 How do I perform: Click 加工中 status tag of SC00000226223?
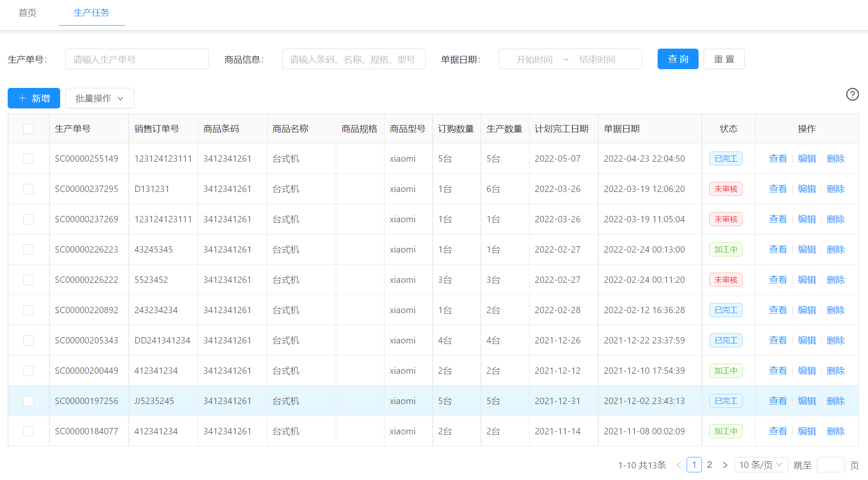[x=725, y=250]
